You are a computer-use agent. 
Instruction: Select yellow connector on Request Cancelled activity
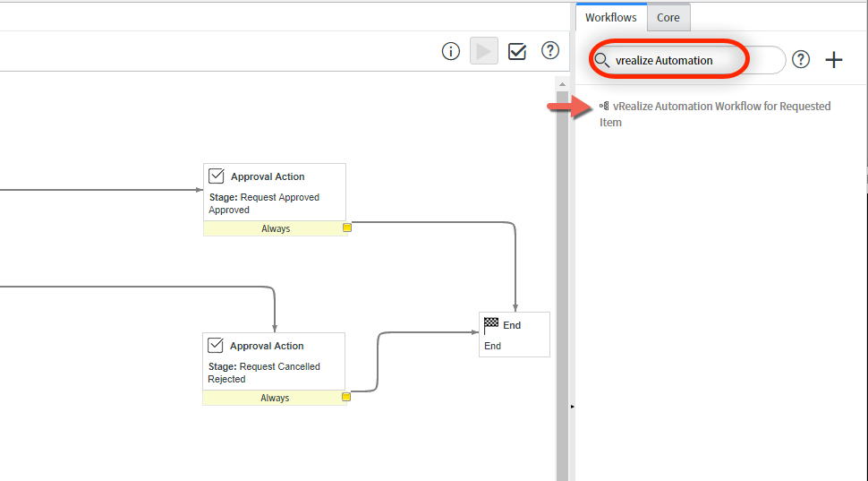346,397
